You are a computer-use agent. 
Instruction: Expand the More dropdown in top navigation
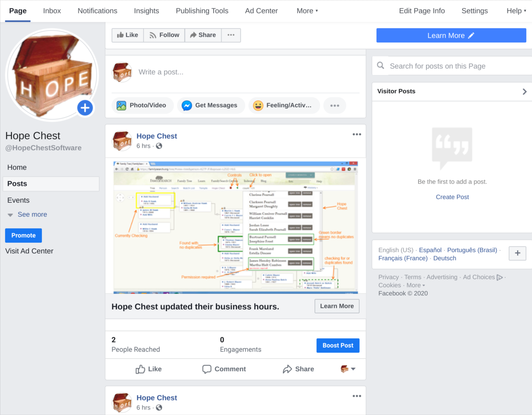tap(307, 11)
